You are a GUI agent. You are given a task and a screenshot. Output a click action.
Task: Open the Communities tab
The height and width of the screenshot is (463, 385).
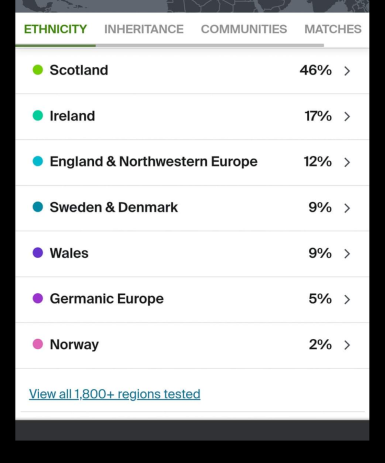244,29
